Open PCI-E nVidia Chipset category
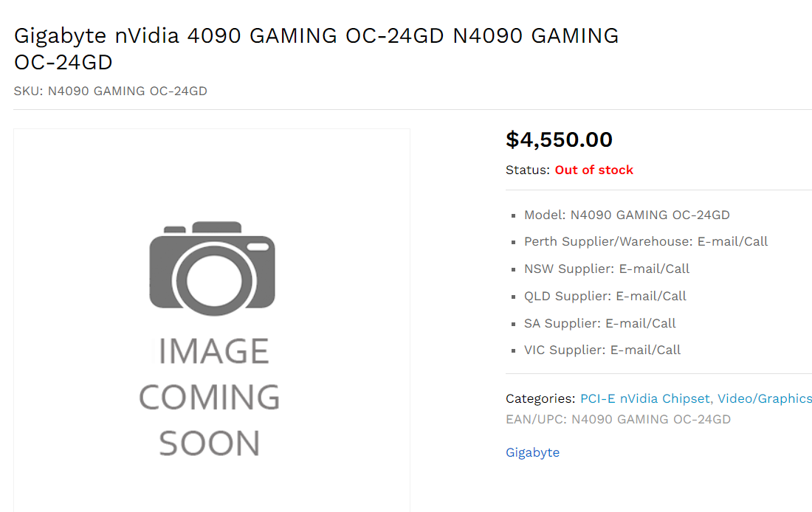 (x=644, y=398)
